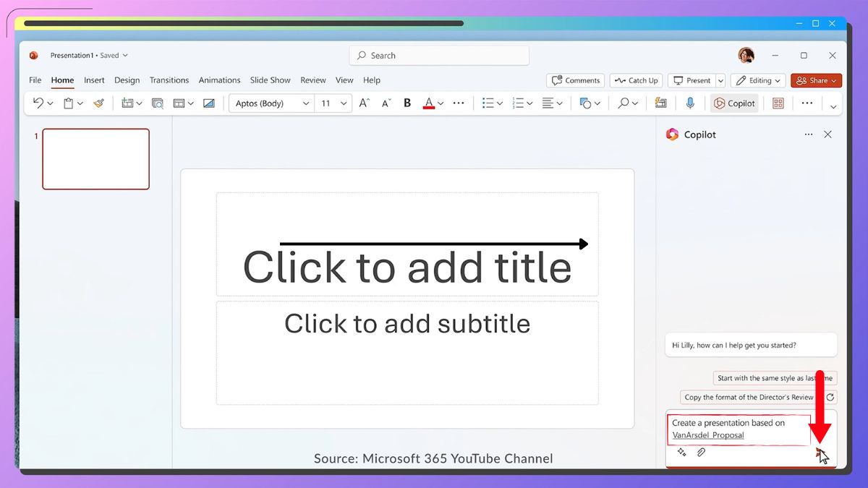Click the sparkle prompts icon in Copilot

coord(681,453)
